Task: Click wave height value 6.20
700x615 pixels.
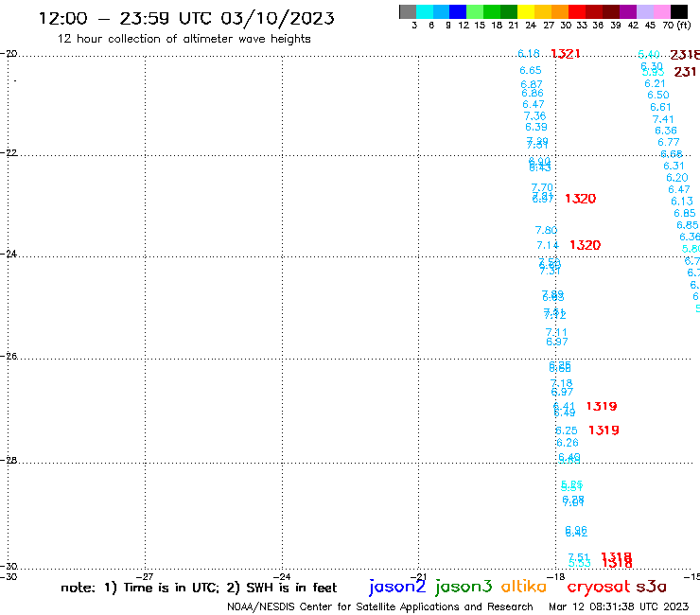Action: [677, 178]
